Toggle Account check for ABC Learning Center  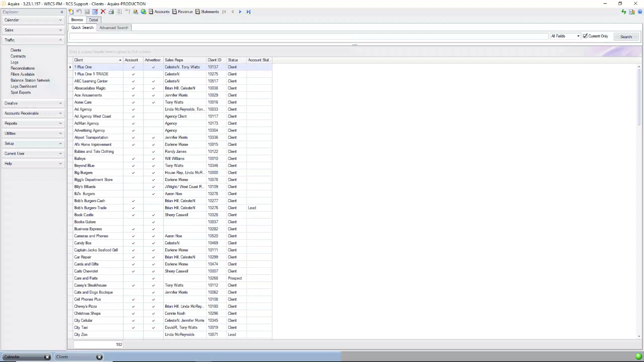click(x=133, y=81)
